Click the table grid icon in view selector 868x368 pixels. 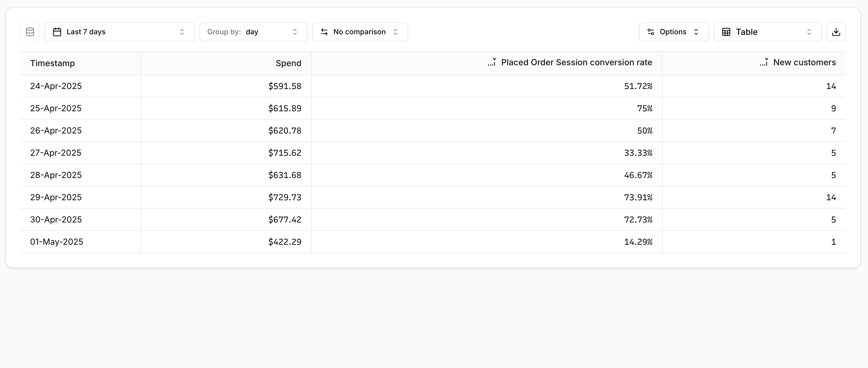726,32
